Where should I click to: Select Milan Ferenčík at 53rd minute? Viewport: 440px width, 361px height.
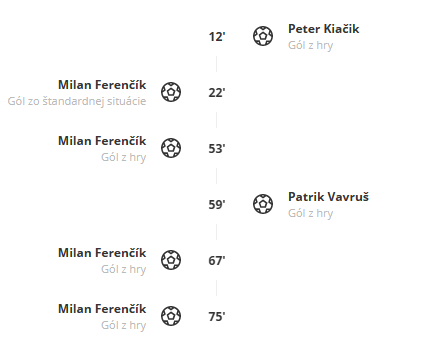[x=102, y=141]
